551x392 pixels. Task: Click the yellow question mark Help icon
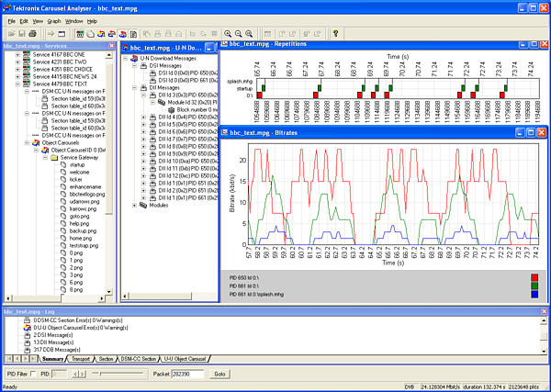[x=335, y=33]
